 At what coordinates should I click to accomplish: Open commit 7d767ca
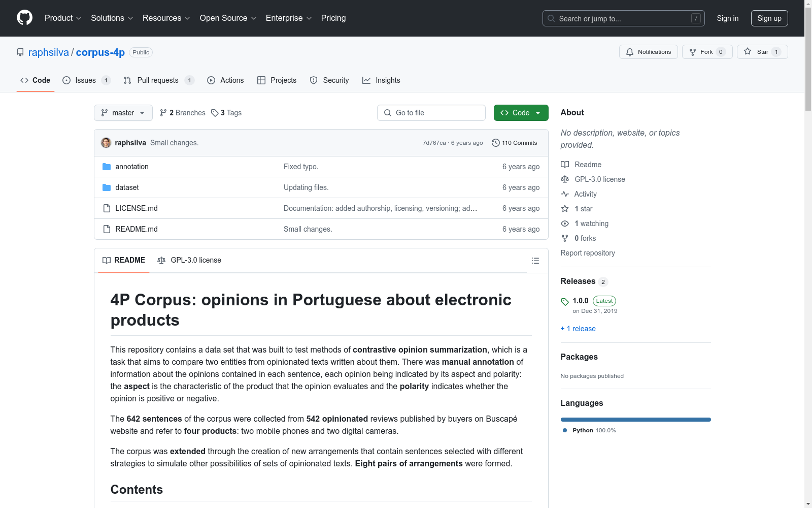(x=434, y=143)
